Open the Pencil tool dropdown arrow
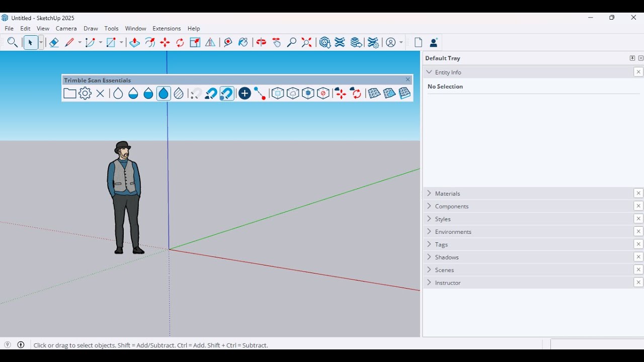This screenshot has height=362, width=644. 79,43
